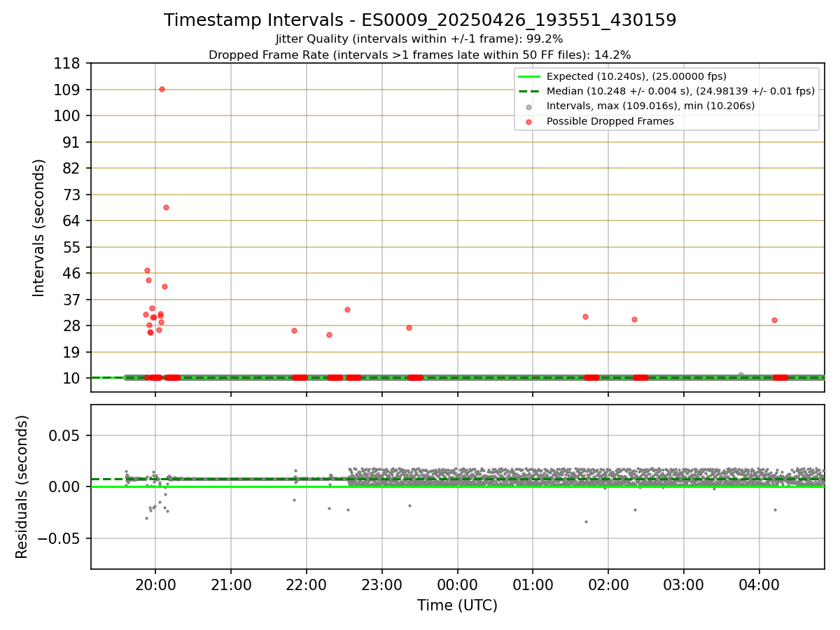Click the "Intervals (seconds)" y-axis label
Image resolution: width=840 pixels, height=630 pixels.
(39, 227)
